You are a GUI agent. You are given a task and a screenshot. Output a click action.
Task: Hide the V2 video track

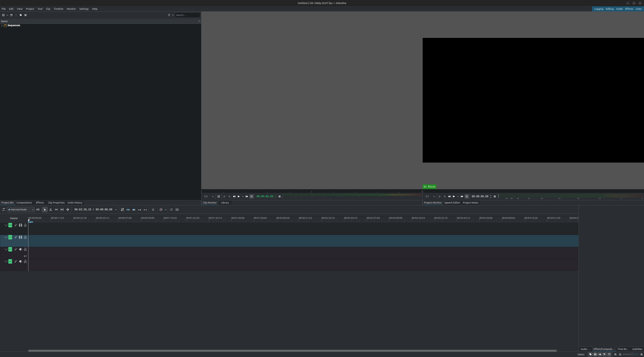[x=20, y=225]
